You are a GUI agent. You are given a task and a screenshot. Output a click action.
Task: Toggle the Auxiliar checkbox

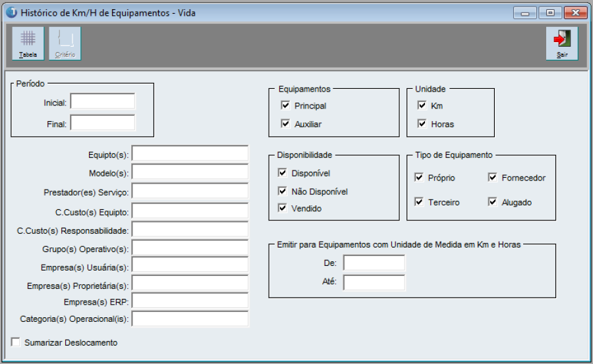tap(285, 123)
